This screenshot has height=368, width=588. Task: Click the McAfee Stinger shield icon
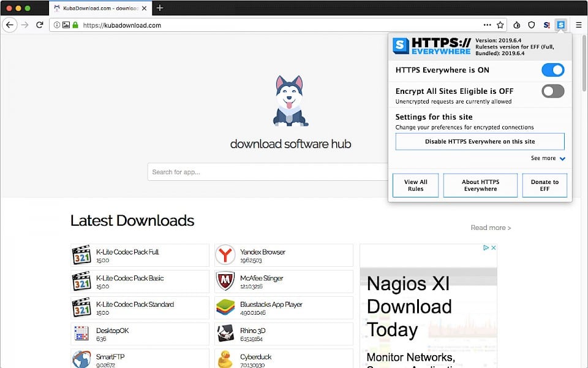[x=225, y=282]
